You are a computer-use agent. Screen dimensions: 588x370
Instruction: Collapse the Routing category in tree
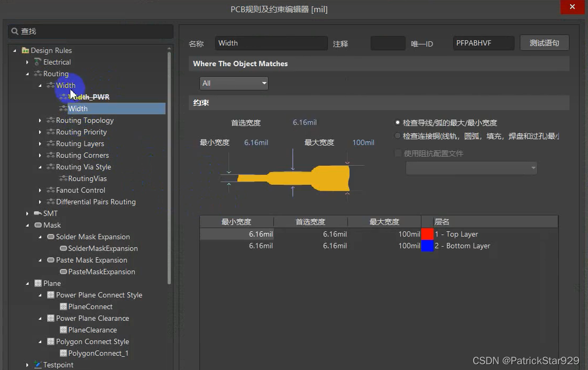click(27, 74)
